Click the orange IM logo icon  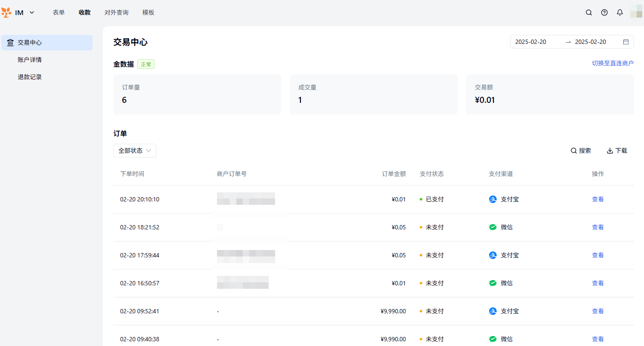tap(7, 12)
